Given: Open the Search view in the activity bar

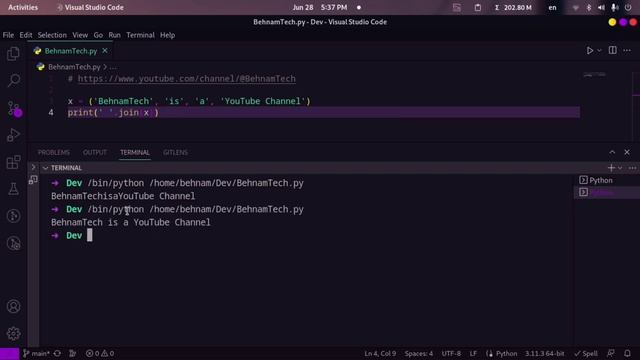Looking at the screenshot, I should (13, 80).
